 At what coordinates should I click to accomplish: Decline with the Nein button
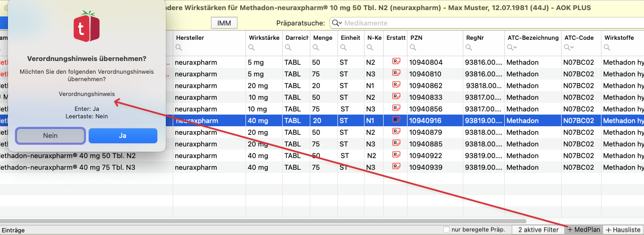click(50, 136)
